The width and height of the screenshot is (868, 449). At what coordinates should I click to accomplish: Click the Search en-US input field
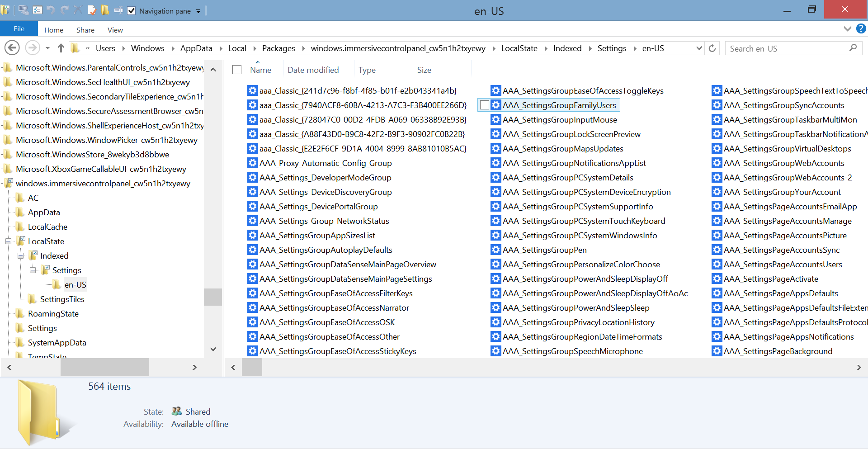pyautogui.click(x=787, y=48)
